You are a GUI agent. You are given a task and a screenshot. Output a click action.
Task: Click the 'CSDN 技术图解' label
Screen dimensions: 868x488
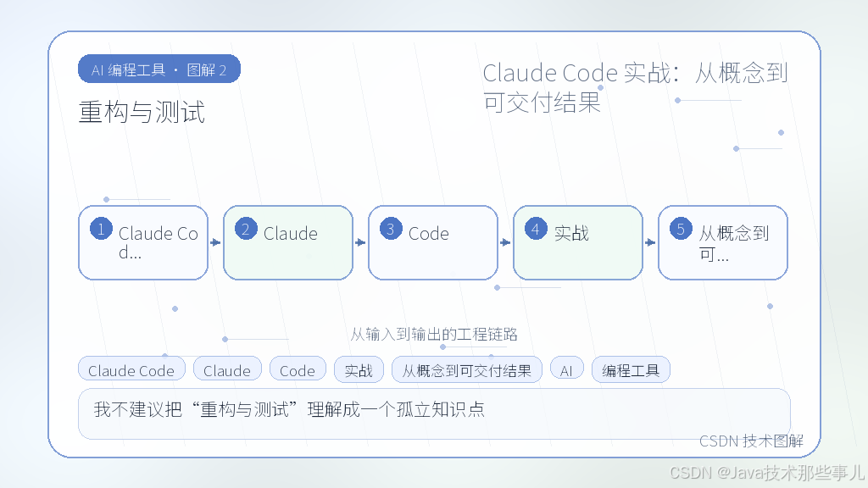coord(751,441)
